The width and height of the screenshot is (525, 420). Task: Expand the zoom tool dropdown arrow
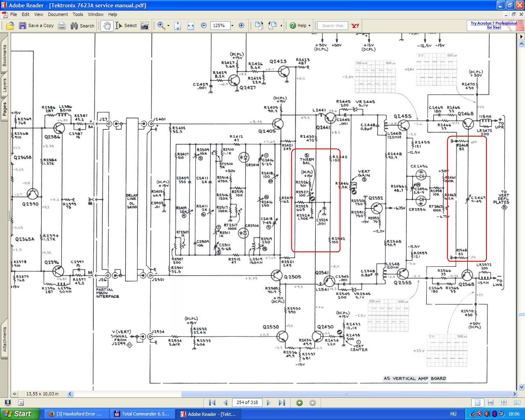pos(168,26)
